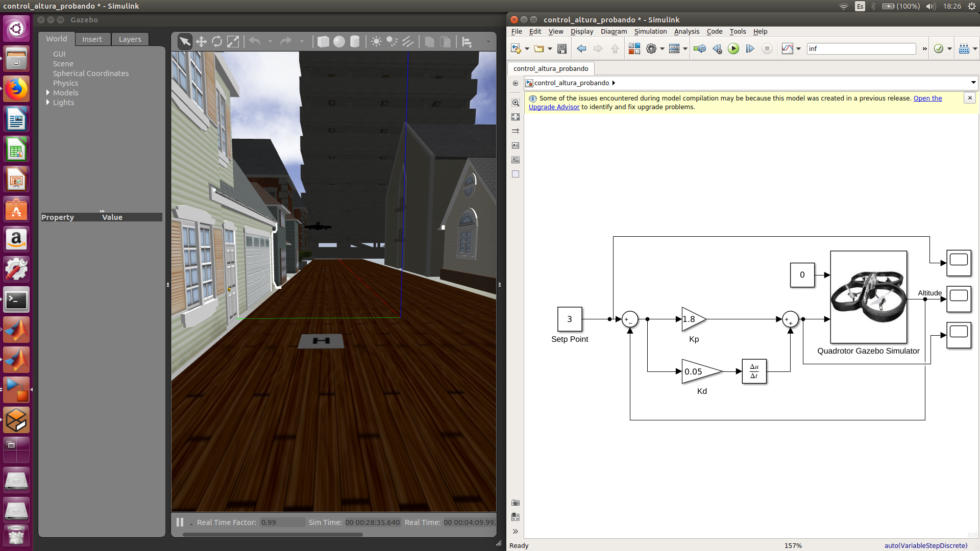Add a point light in Gazebo
This screenshot has height=551, width=980.
[x=376, y=42]
